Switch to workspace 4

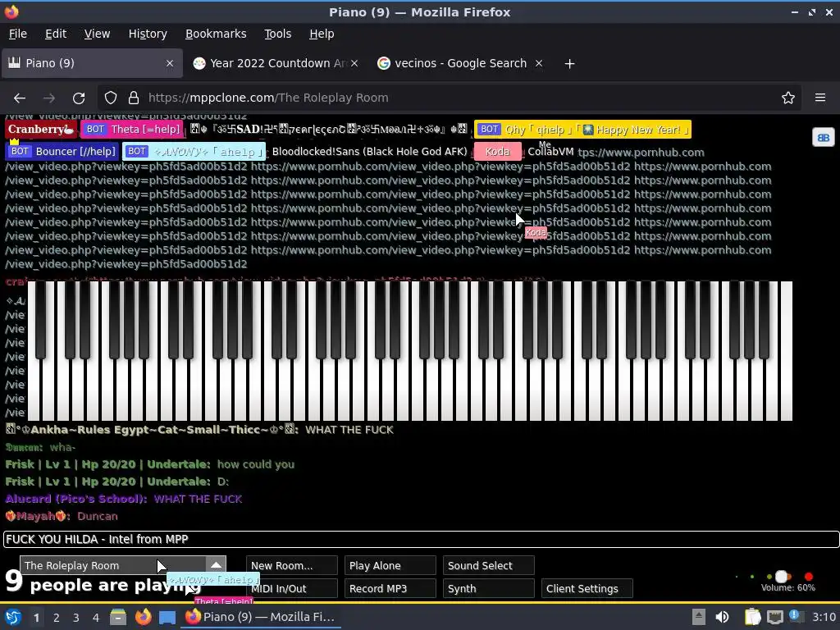(x=96, y=618)
